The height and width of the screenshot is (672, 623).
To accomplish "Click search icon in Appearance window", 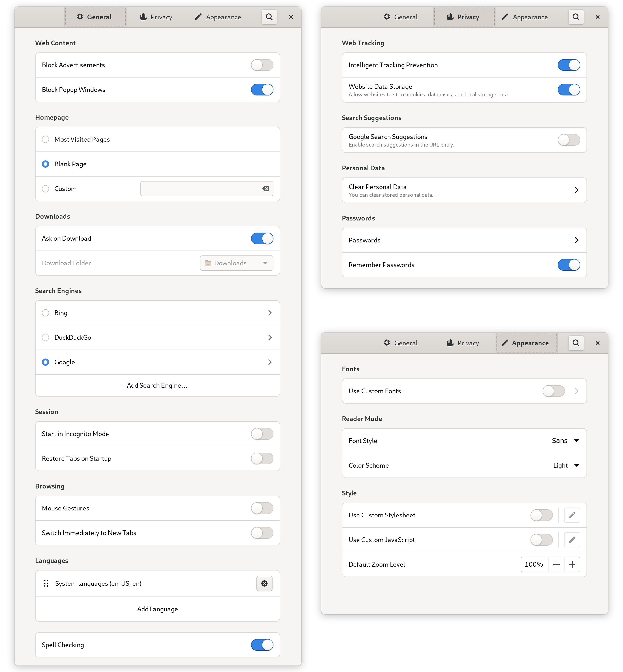I will click(576, 343).
